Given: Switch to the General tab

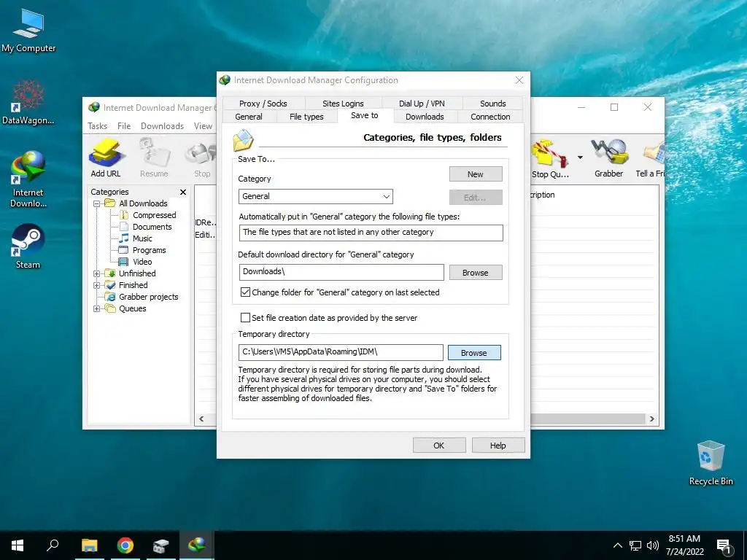Looking at the screenshot, I should coord(249,117).
